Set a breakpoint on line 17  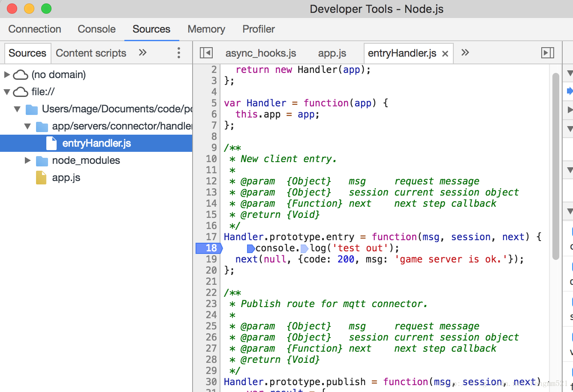[x=211, y=237]
